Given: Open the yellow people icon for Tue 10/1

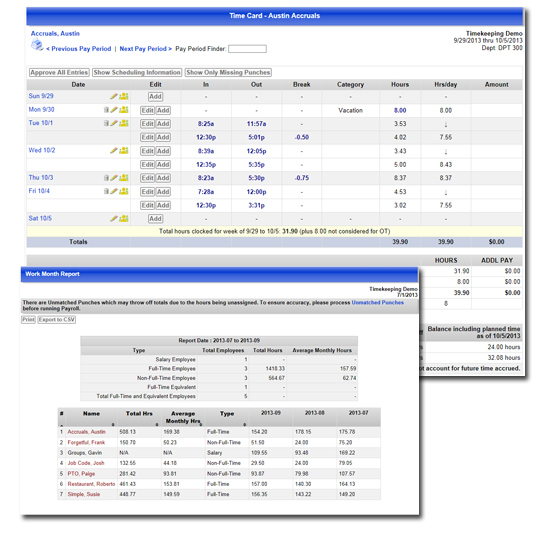Looking at the screenshot, I should [x=123, y=123].
